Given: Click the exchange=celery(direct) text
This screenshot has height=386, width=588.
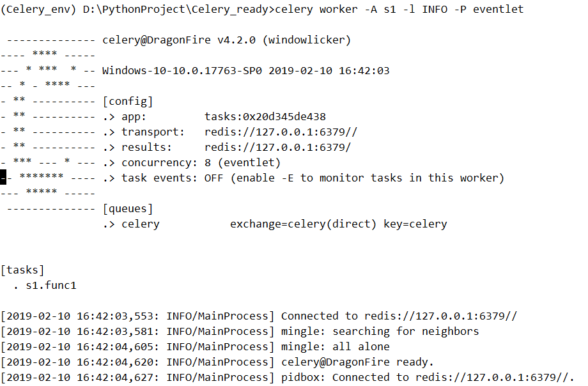Looking at the screenshot, I should (303, 224).
